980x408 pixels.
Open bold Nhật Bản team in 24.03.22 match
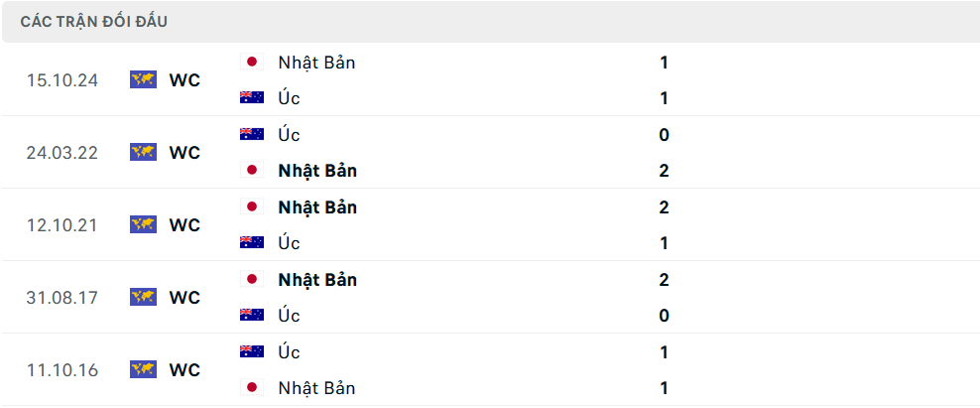[317, 170]
